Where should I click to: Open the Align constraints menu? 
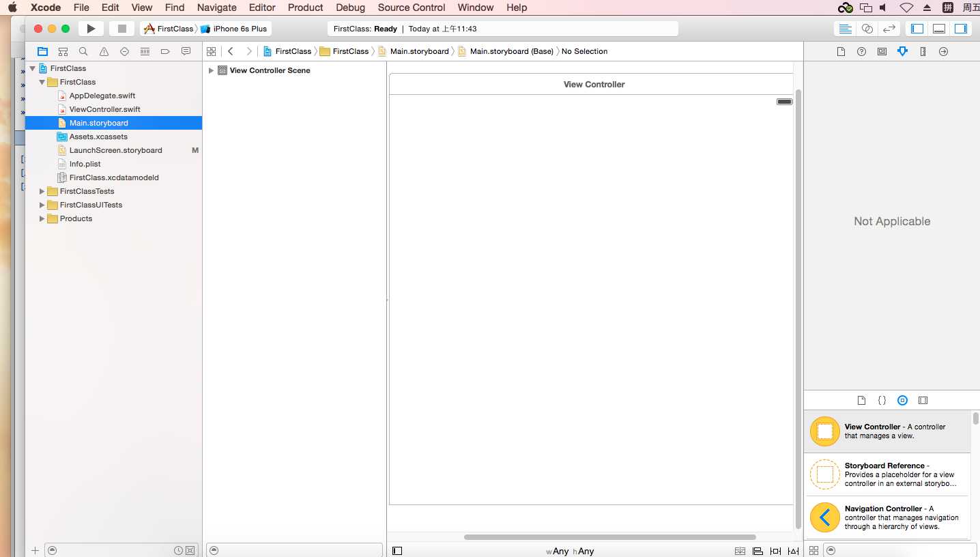(x=758, y=551)
